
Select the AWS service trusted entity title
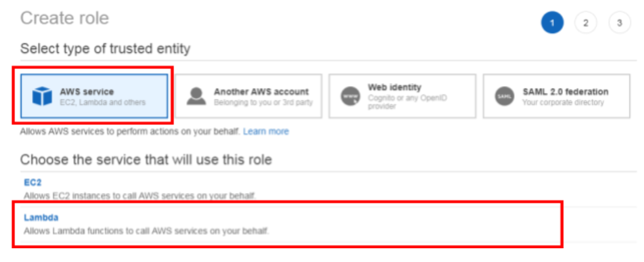pos(86,92)
